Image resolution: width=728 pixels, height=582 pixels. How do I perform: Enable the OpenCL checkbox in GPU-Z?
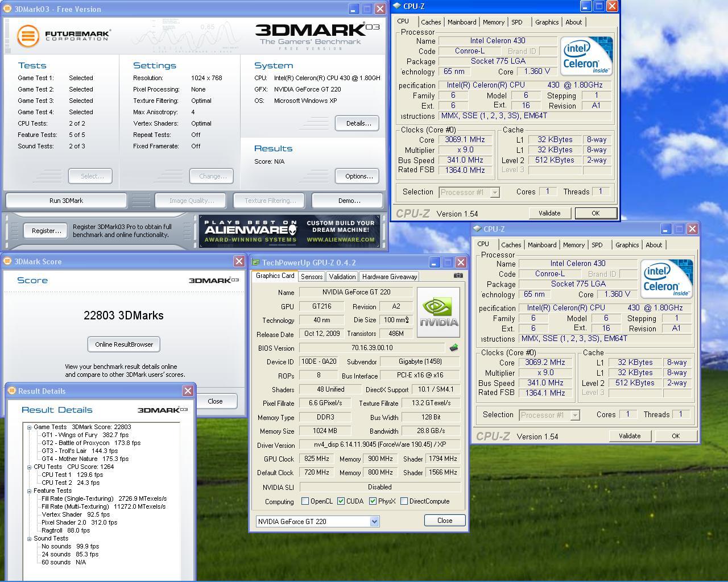point(305,501)
